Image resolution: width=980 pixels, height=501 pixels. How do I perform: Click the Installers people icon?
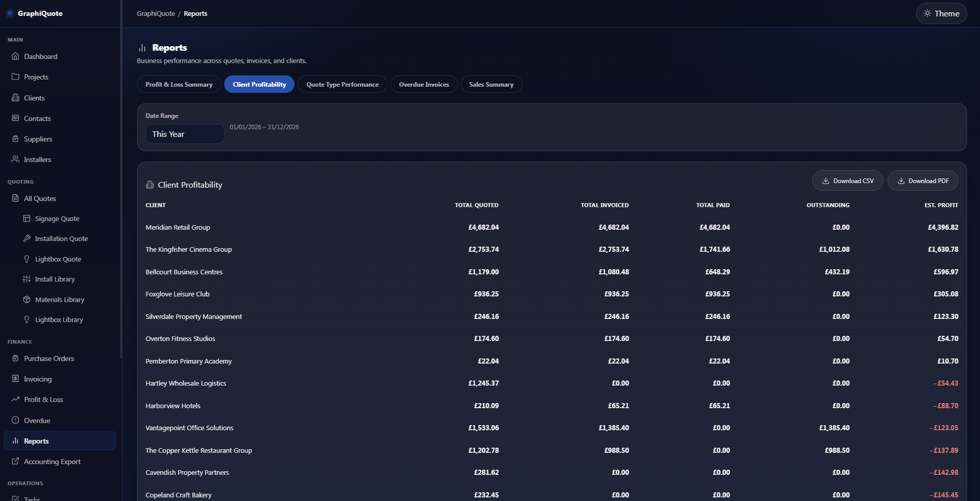click(x=15, y=159)
